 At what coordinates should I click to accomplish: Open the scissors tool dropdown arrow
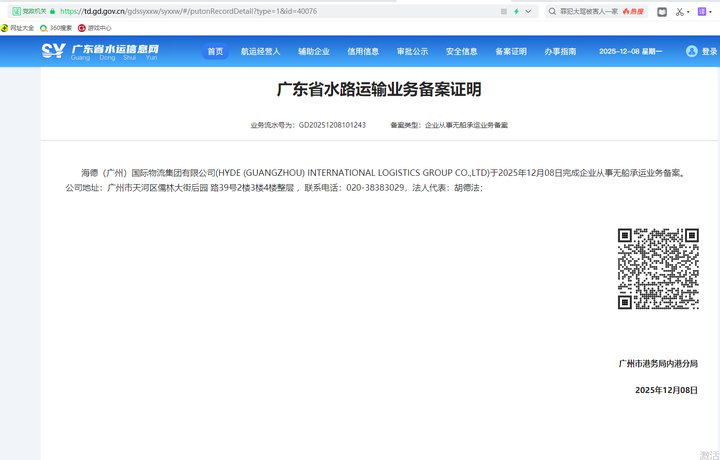click(x=689, y=11)
